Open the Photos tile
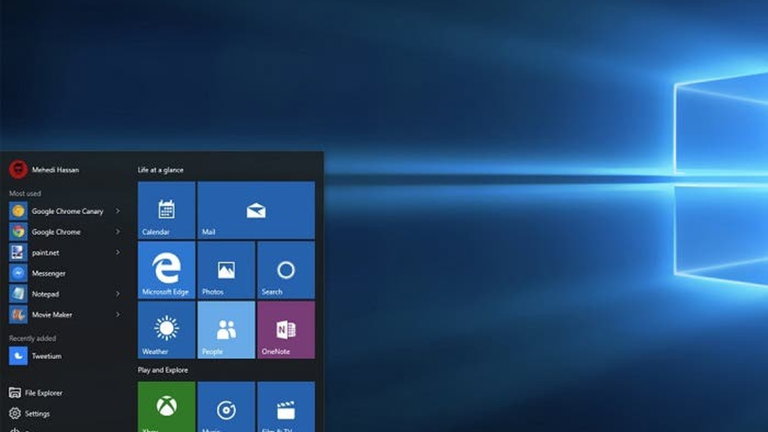The height and width of the screenshot is (432, 768). point(226,270)
